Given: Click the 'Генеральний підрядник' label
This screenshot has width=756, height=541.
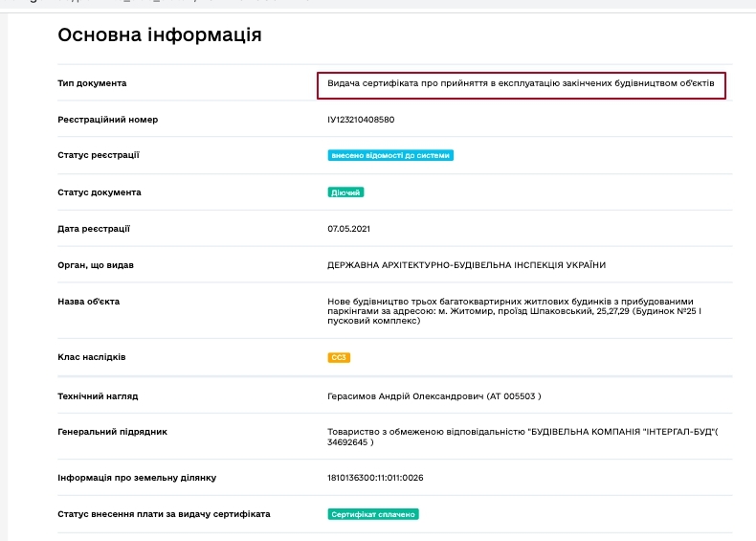Looking at the screenshot, I should (x=112, y=432).
